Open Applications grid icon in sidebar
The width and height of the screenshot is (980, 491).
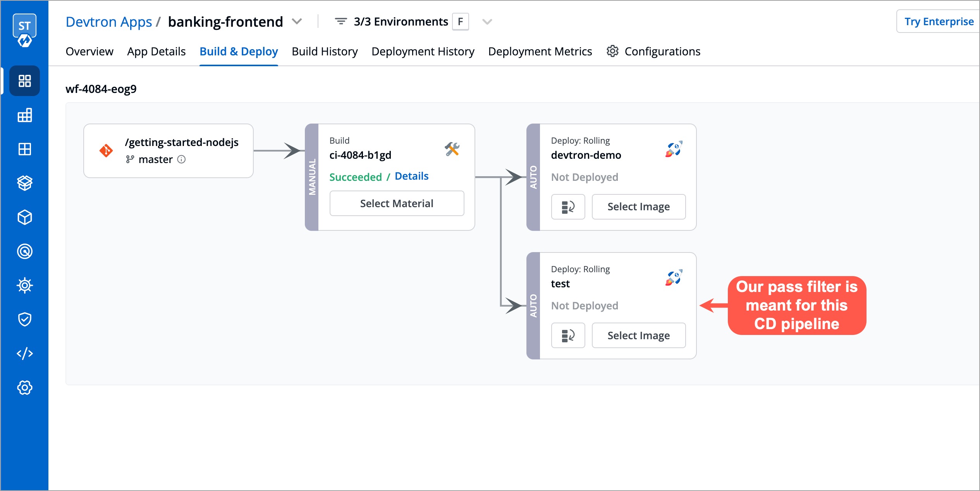point(25,81)
